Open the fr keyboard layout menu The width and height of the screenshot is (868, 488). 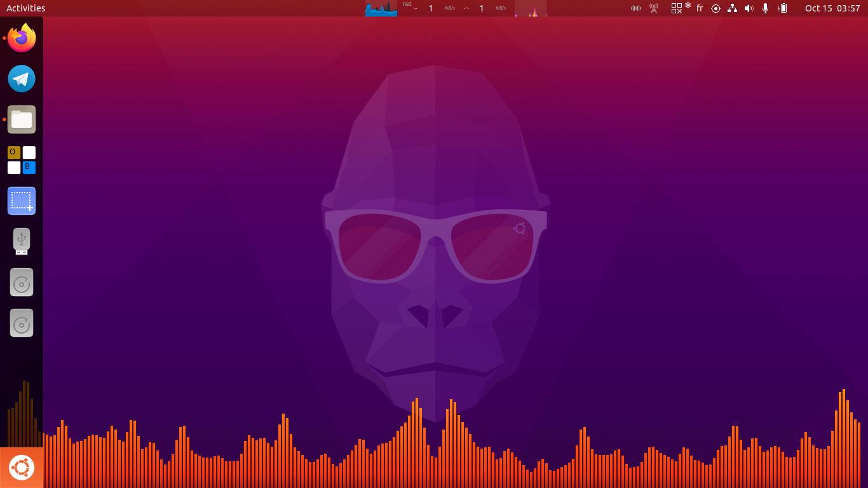tap(700, 8)
